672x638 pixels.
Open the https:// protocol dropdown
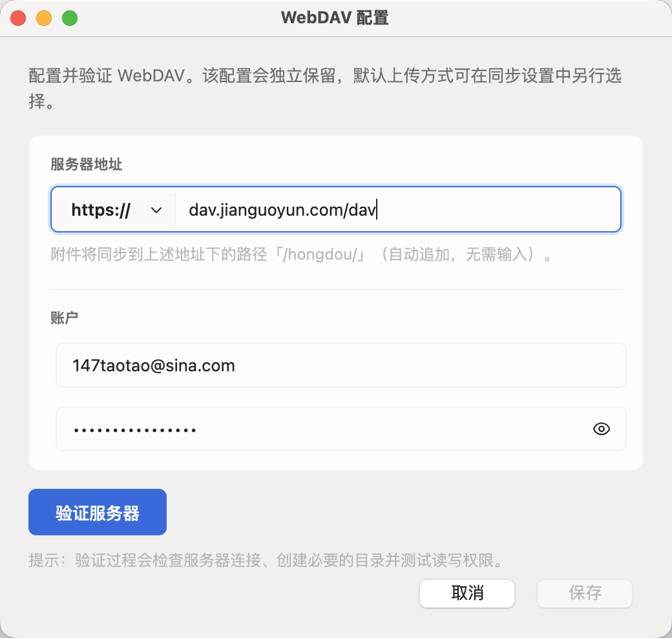coord(114,210)
